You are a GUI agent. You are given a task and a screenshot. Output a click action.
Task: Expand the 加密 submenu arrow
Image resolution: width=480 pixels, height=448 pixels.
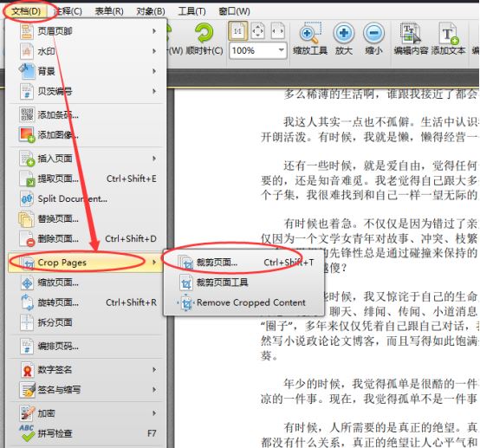tap(154, 413)
